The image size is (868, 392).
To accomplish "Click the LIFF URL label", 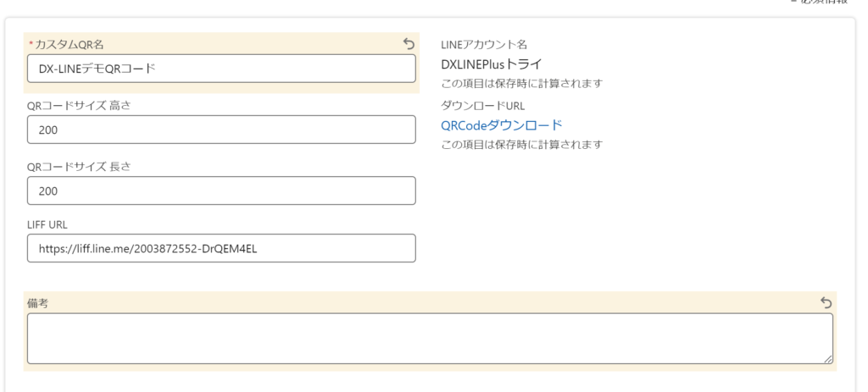I will (47, 224).
